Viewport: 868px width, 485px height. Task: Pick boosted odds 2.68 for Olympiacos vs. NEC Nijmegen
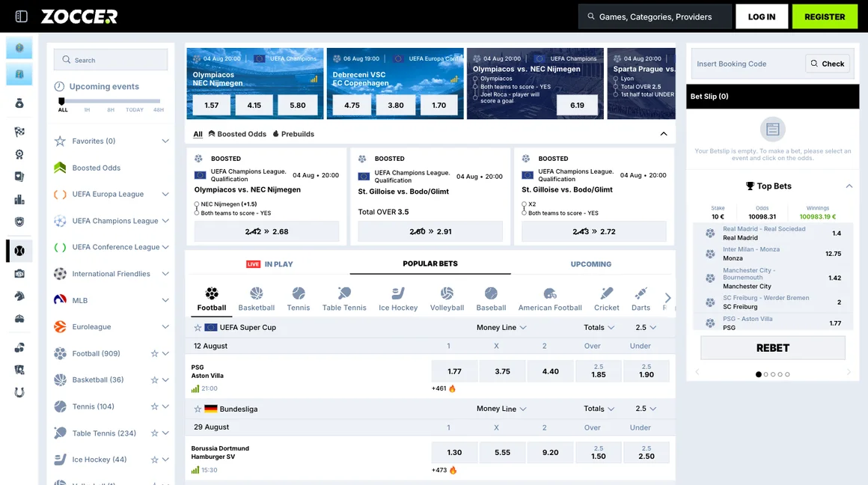tap(267, 231)
